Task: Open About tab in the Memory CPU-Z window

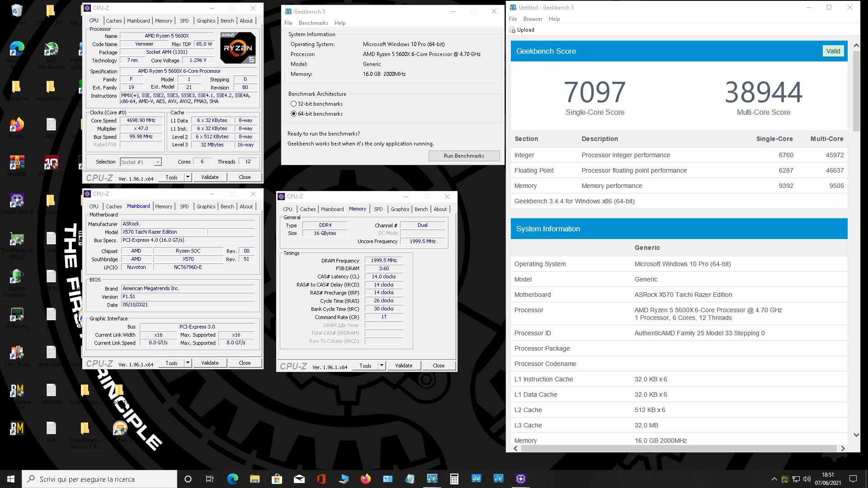Action: pos(440,209)
